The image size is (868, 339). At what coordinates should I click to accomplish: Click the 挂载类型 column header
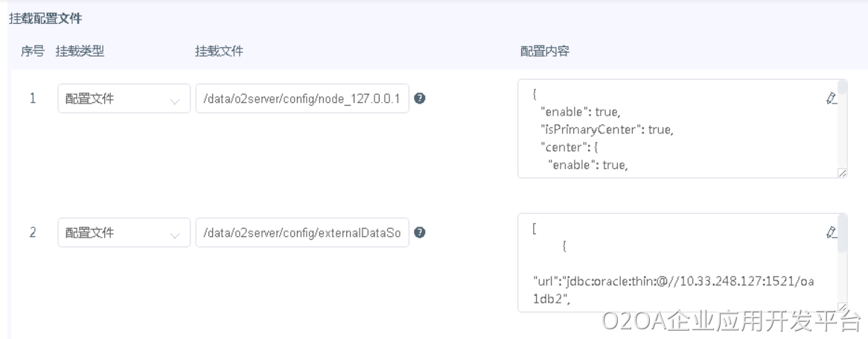click(80, 51)
